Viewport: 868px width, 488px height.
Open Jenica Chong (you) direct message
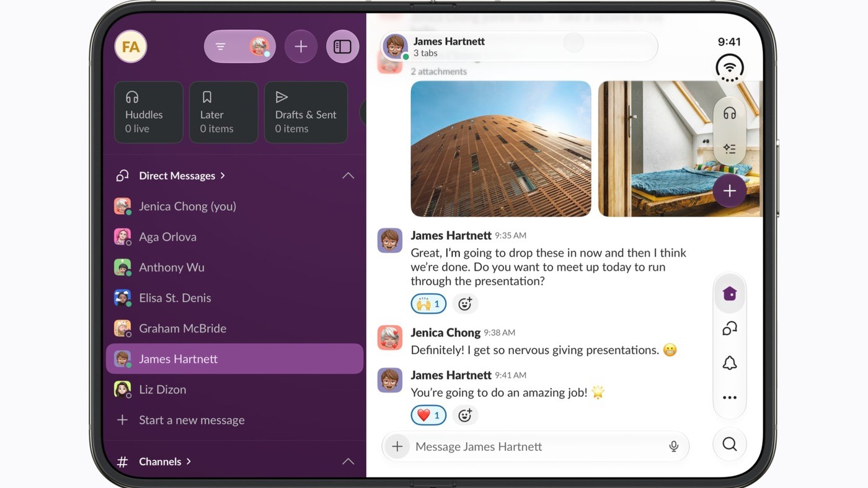(234, 206)
